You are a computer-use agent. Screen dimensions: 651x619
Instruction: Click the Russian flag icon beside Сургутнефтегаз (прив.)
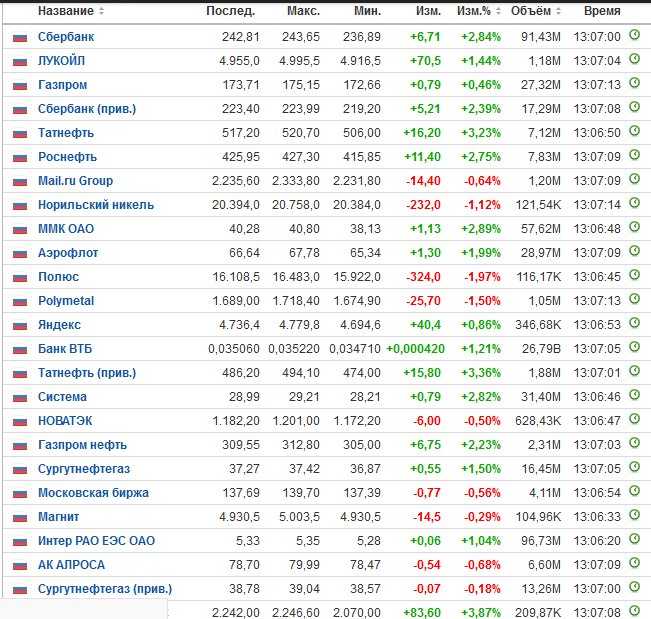pyautogui.click(x=20, y=590)
